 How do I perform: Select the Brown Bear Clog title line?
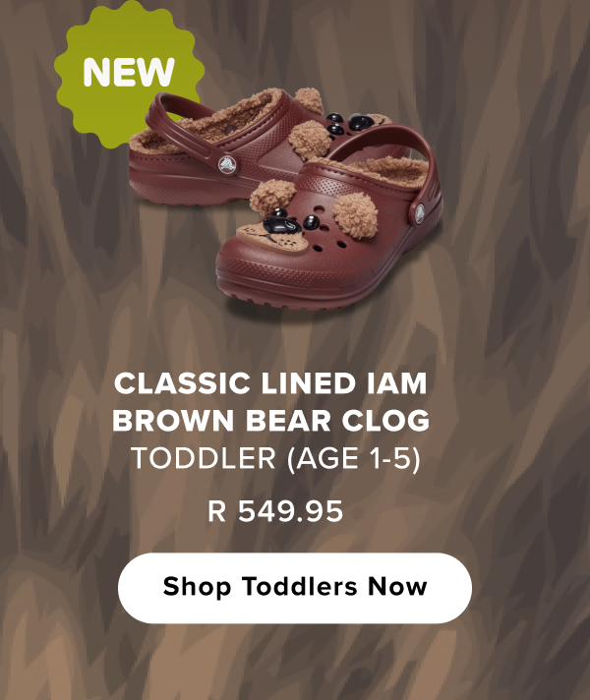270,420
